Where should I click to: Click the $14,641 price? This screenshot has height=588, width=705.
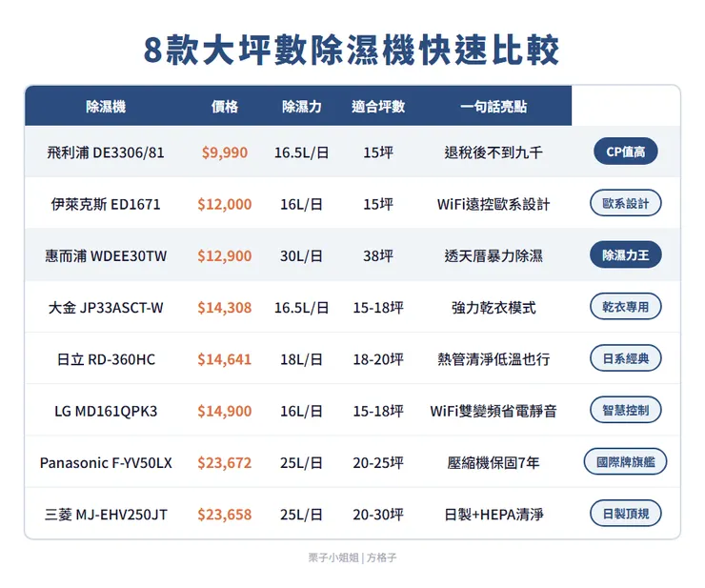coord(224,359)
